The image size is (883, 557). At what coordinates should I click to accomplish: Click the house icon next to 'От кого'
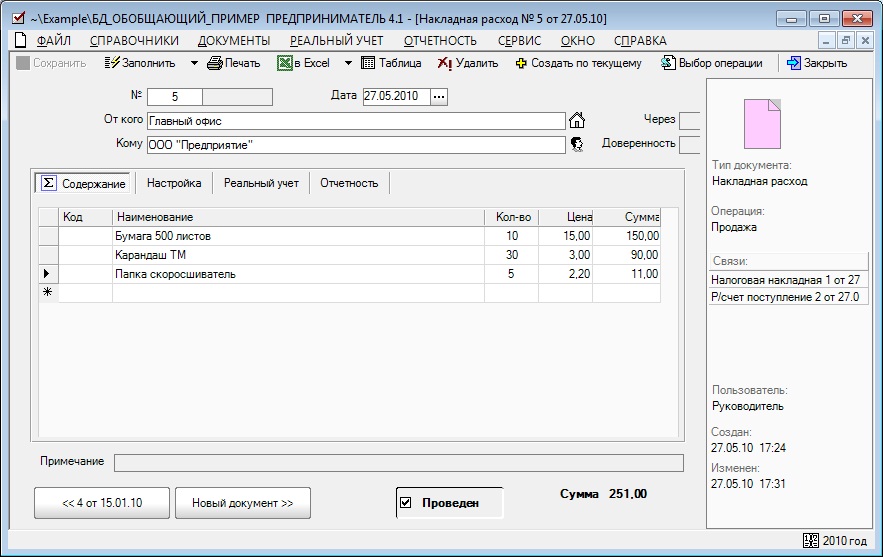click(x=577, y=121)
